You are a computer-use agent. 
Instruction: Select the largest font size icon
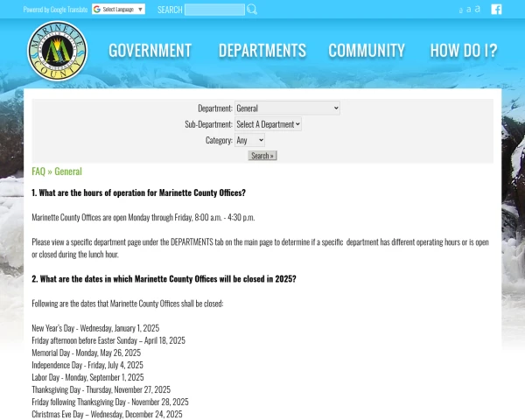[x=478, y=9]
